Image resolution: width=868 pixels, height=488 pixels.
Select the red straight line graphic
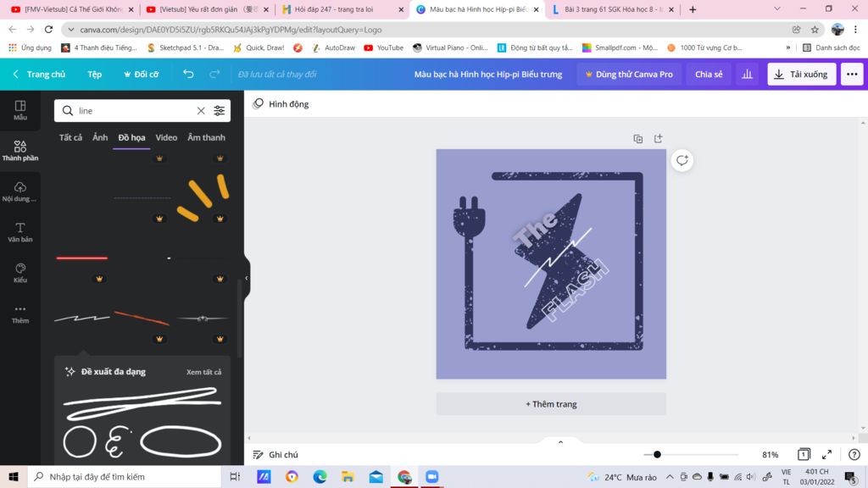point(82,258)
